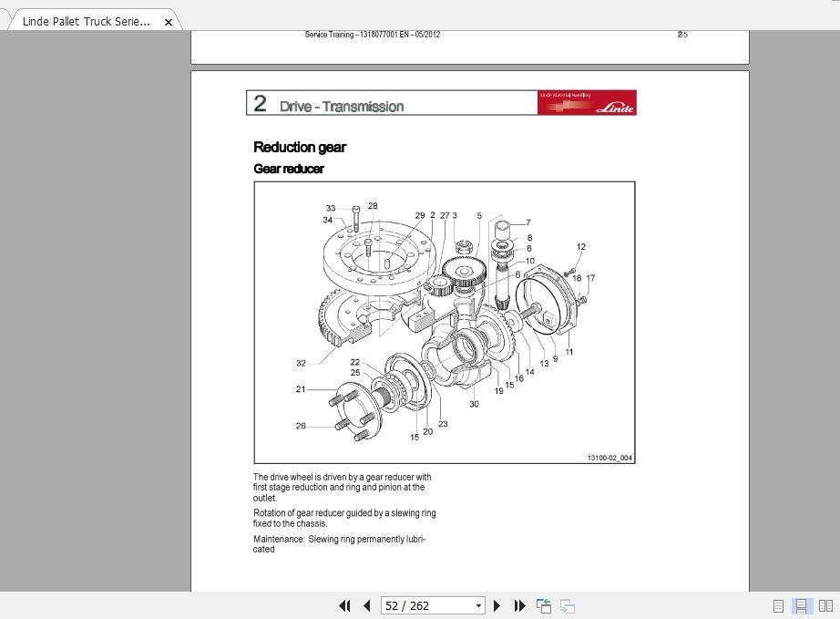Click the go-back-to-previous-view icon
840x619 pixels.
coord(544,605)
